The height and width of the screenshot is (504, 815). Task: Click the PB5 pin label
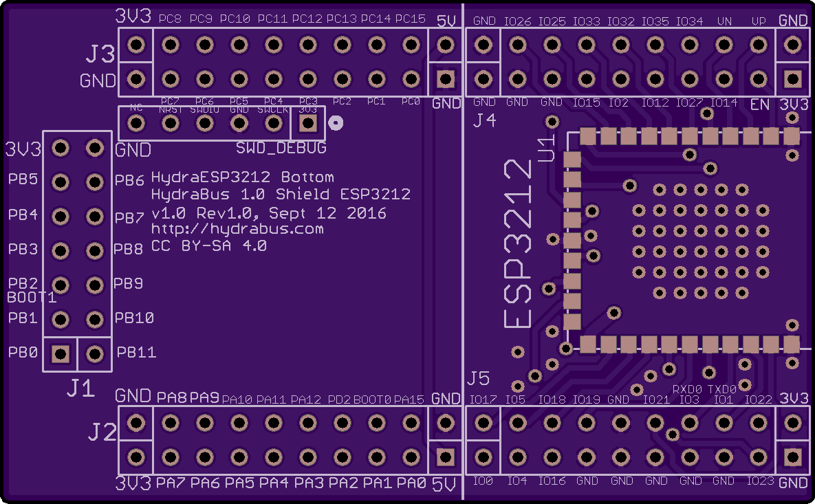coord(23,179)
